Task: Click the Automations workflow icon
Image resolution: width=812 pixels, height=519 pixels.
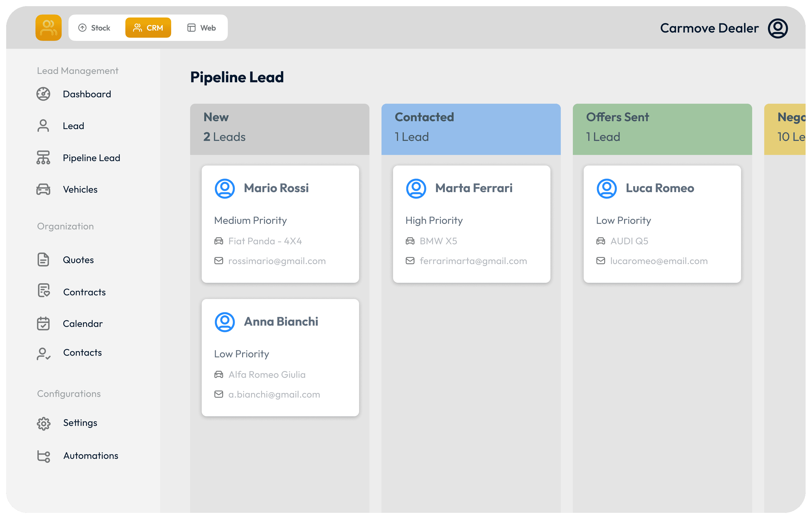Action: click(x=44, y=456)
